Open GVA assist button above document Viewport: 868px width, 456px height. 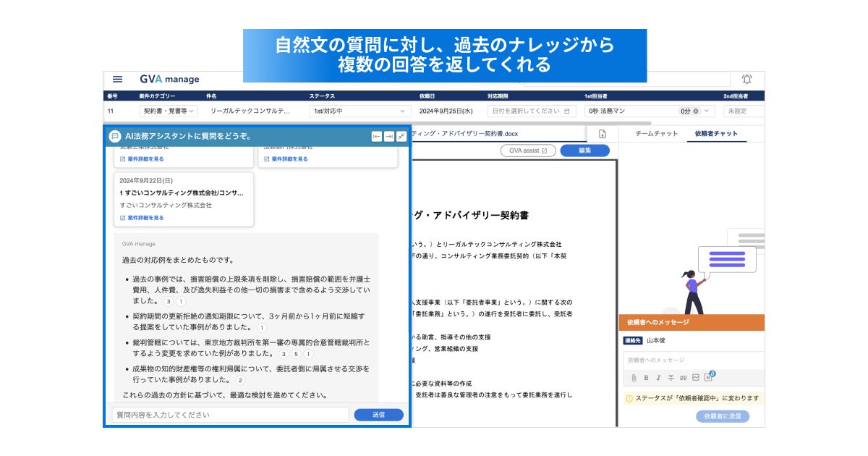coord(527,151)
